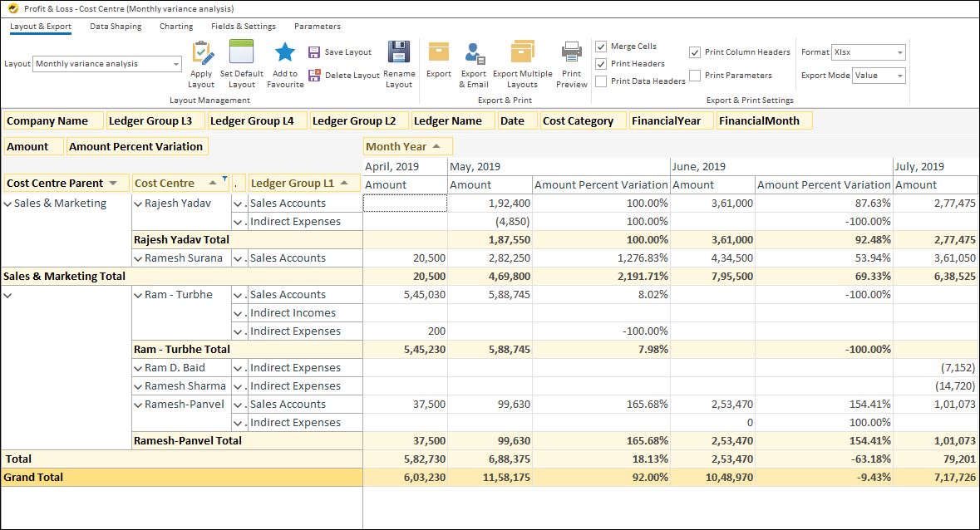
Task: Switch to the Data Shaping tab
Action: pyautogui.click(x=116, y=26)
